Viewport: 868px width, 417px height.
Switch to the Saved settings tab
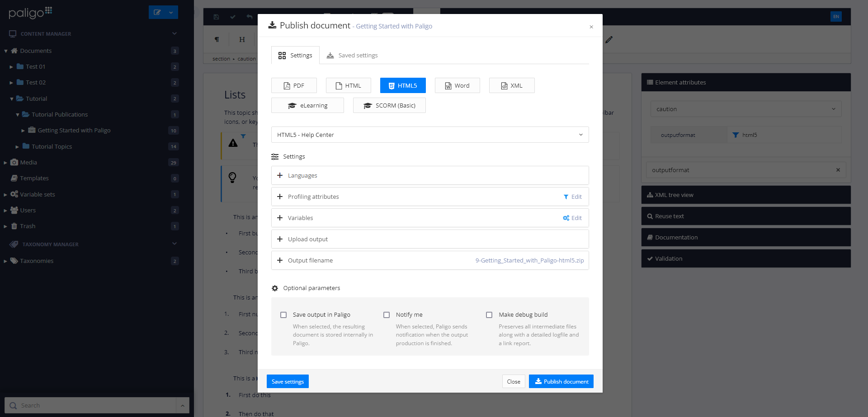point(352,55)
